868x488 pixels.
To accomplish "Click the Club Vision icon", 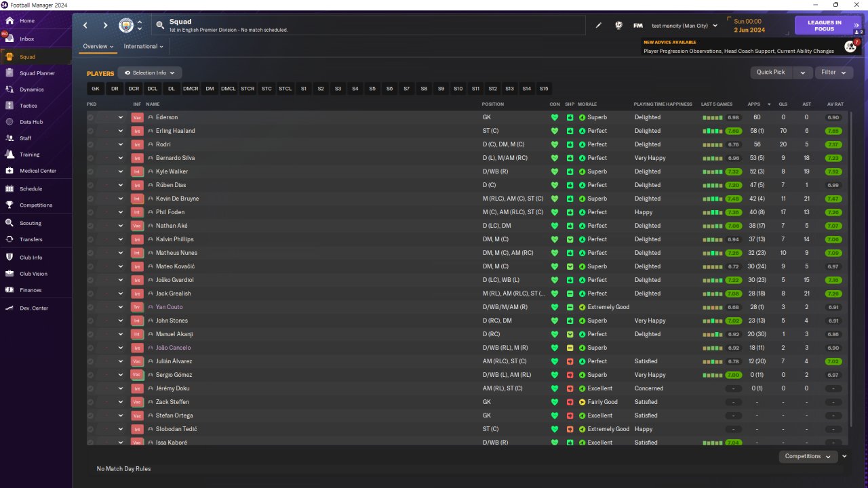I will point(9,274).
